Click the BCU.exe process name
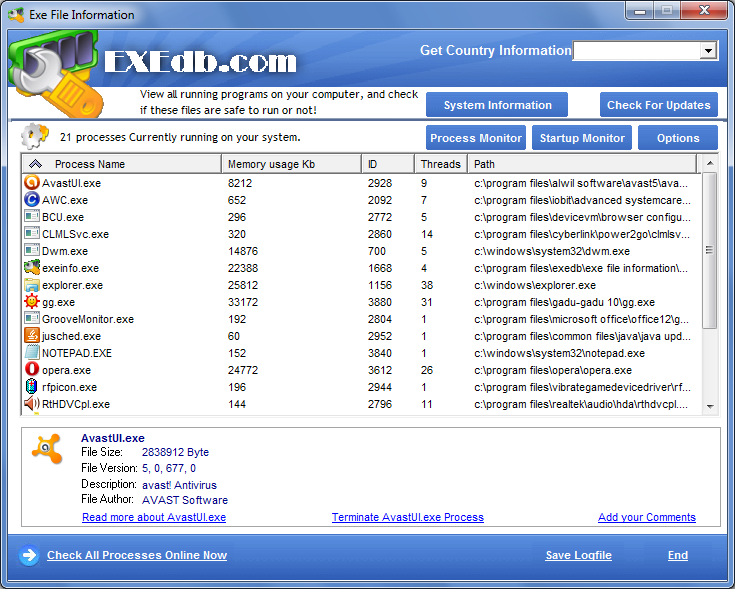 click(63, 217)
